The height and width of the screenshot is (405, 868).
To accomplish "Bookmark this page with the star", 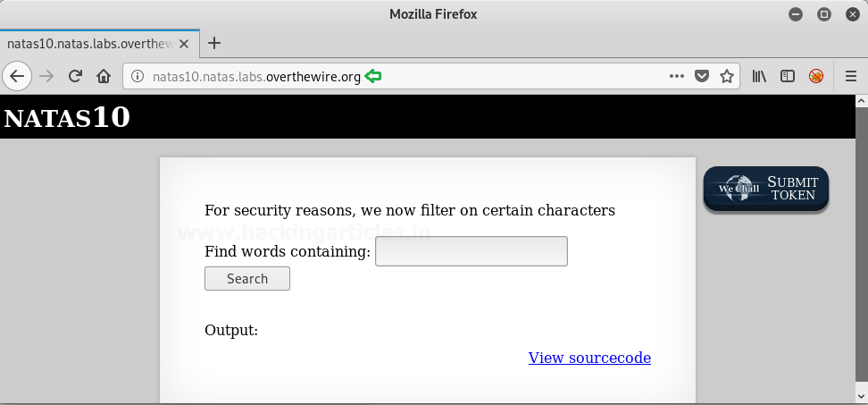I will (x=727, y=76).
